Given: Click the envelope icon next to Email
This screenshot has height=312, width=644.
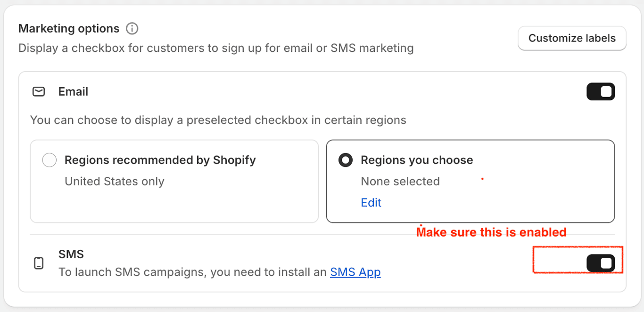Looking at the screenshot, I should pyautogui.click(x=39, y=92).
